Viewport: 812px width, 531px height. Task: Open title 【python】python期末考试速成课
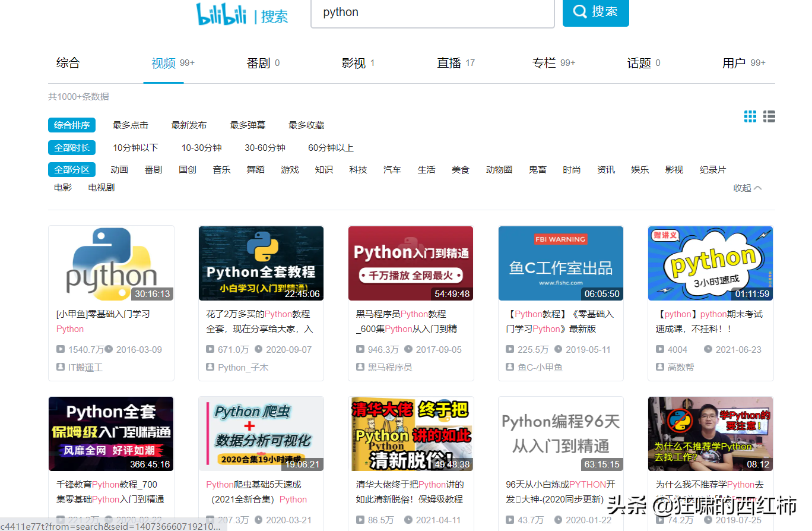(x=709, y=321)
